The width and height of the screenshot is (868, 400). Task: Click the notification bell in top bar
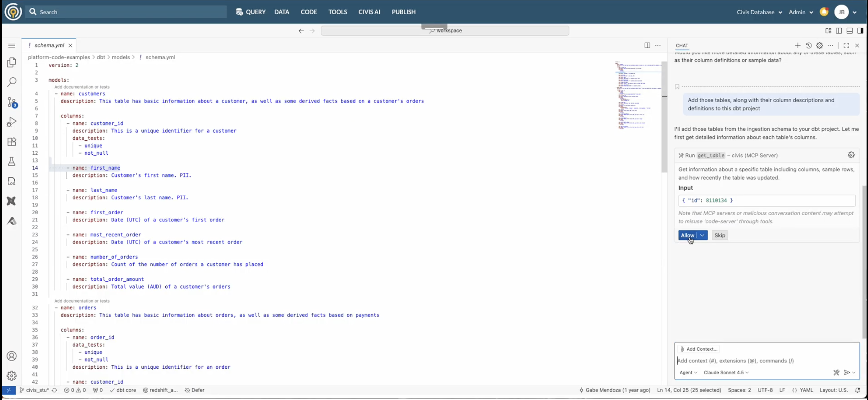[x=824, y=12]
